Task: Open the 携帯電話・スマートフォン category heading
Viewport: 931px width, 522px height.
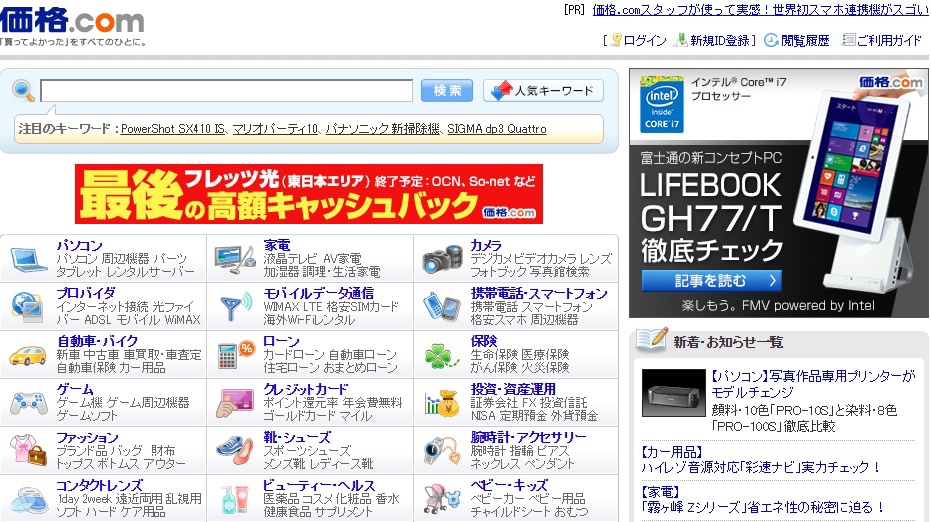Action: click(x=539, y=293)
